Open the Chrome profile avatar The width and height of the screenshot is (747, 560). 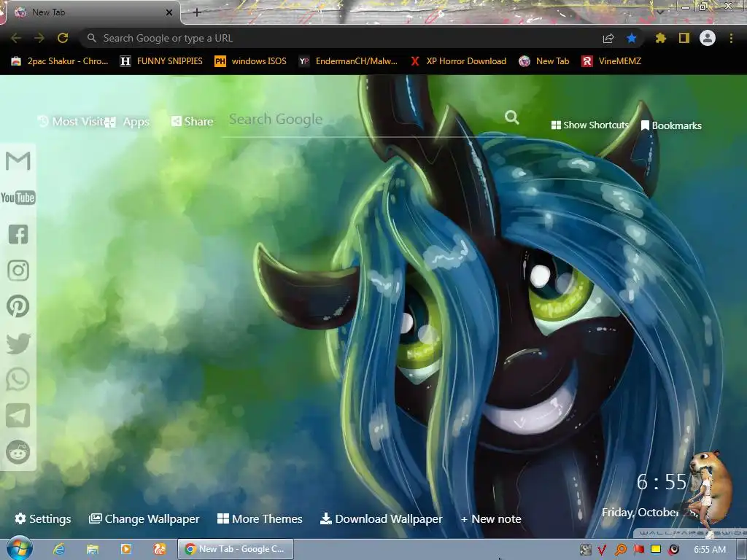pos(708,38)
